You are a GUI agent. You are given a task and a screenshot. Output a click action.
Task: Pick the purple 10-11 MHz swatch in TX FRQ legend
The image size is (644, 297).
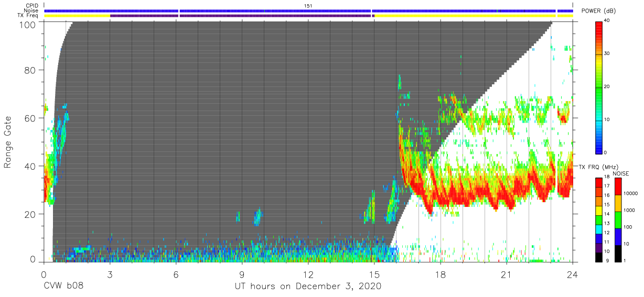[599, 248]
